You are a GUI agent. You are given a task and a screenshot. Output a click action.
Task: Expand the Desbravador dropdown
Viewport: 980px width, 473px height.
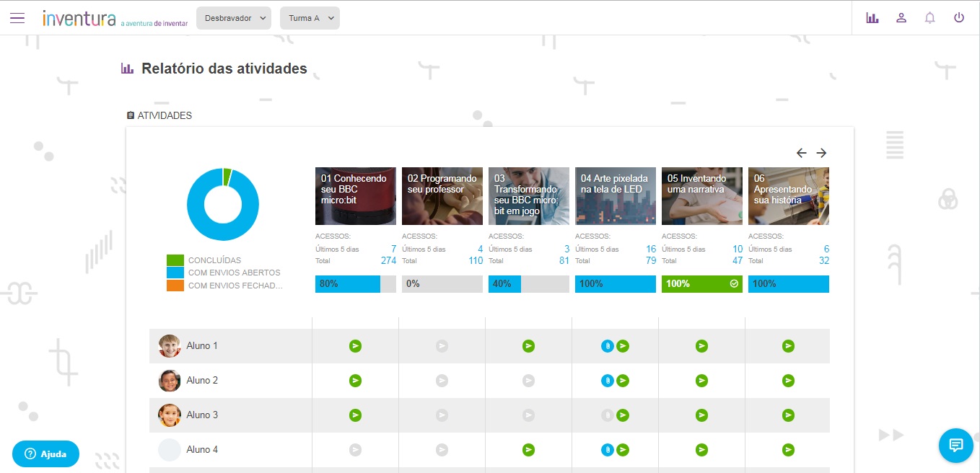(x=233, y=18)
